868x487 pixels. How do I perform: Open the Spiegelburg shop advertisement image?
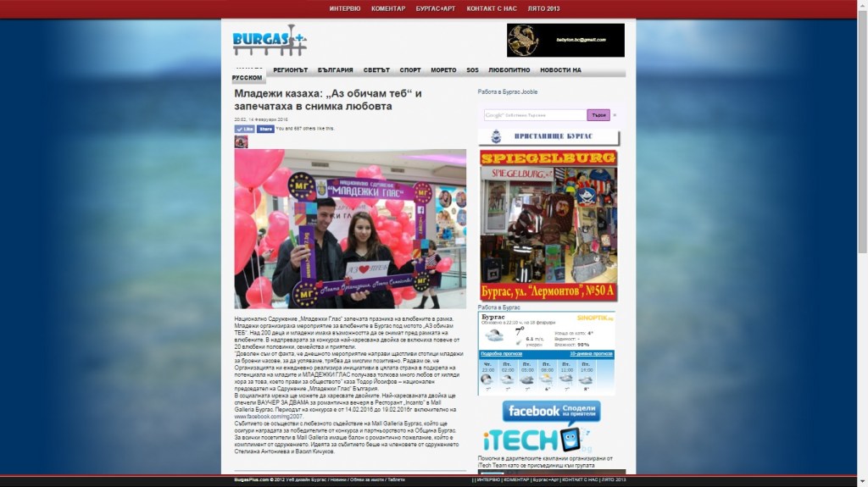click(x=548, y=225)
